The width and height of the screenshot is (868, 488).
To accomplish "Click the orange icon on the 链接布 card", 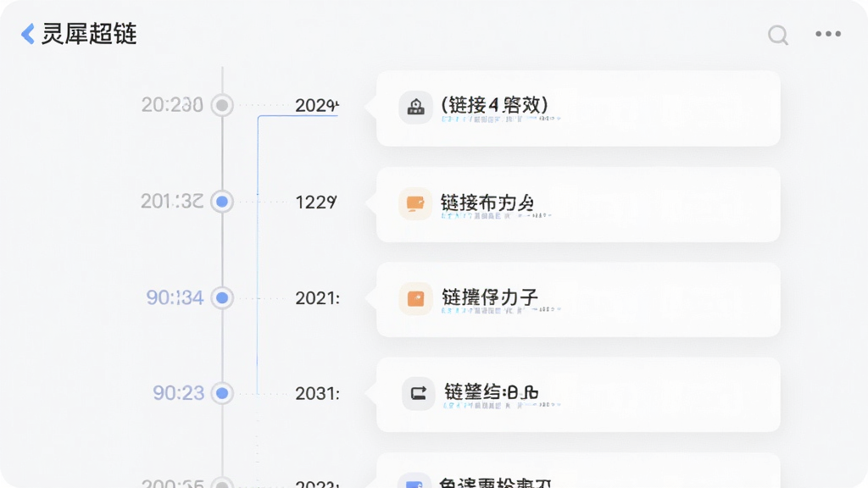I will click(x=415, y=203).
